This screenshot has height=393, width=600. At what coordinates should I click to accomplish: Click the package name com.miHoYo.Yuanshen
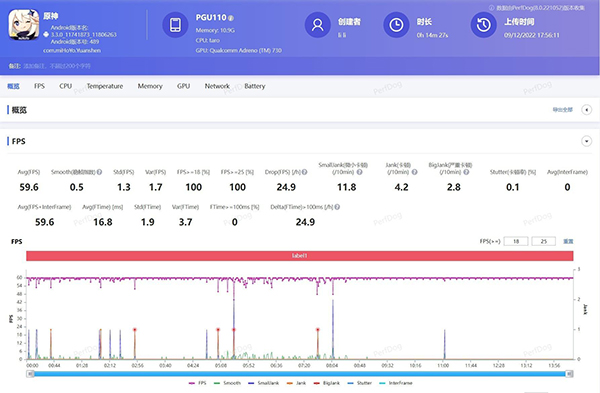point(72,50)
